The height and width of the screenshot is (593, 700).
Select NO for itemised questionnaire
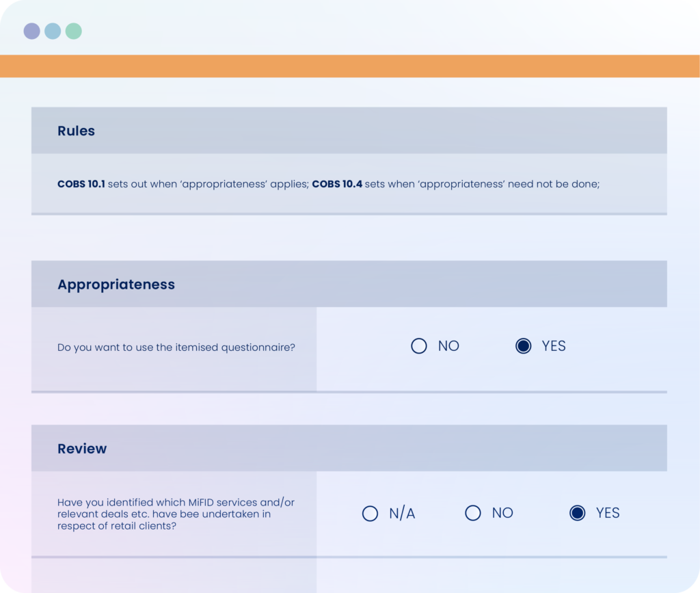point(419,346)
